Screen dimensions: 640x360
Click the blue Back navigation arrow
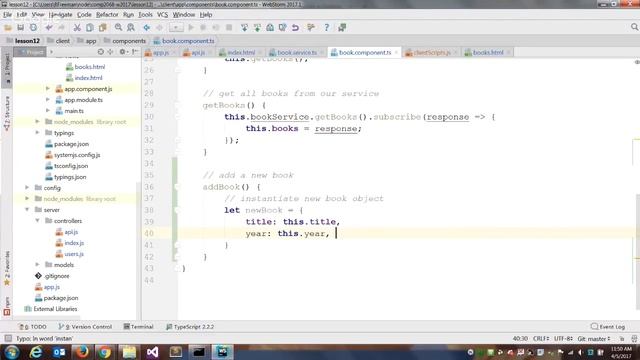[x=147, y=27]
